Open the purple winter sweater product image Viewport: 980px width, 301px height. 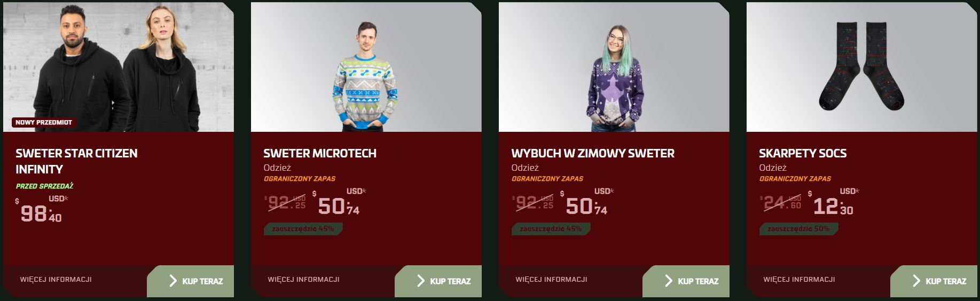pyautogui.click(x=614, y=67)
